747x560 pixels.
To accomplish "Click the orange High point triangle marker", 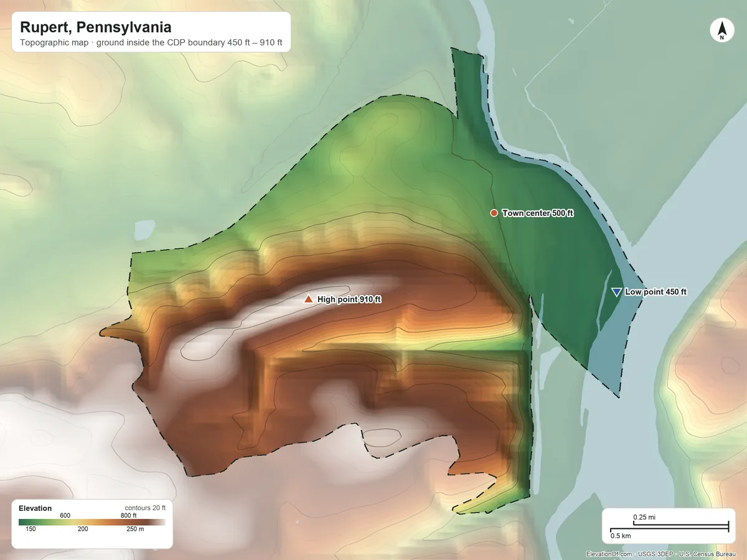I will pyautogui.click(x=308, y=299).
